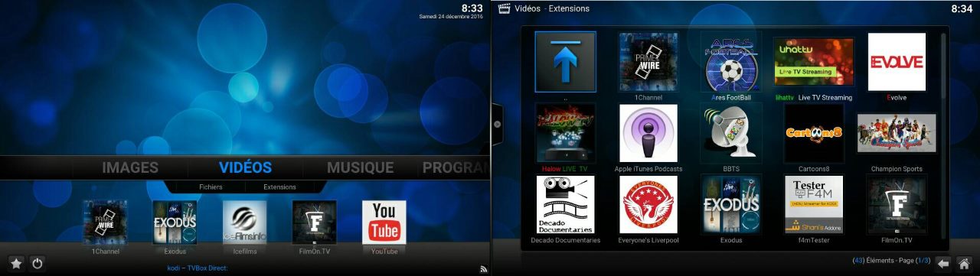Select the MUSIQUE menu item
Viewport: 980px width, 276px height.
coord(360,167)
